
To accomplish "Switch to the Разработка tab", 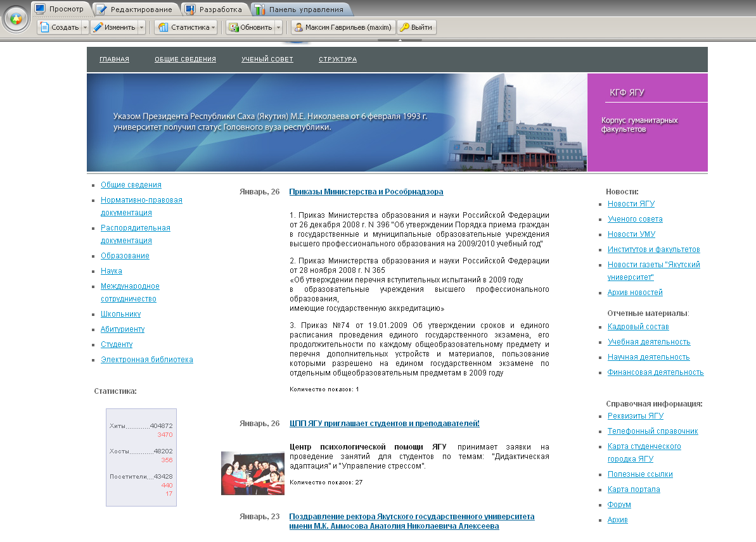I will tap(215, 9).
